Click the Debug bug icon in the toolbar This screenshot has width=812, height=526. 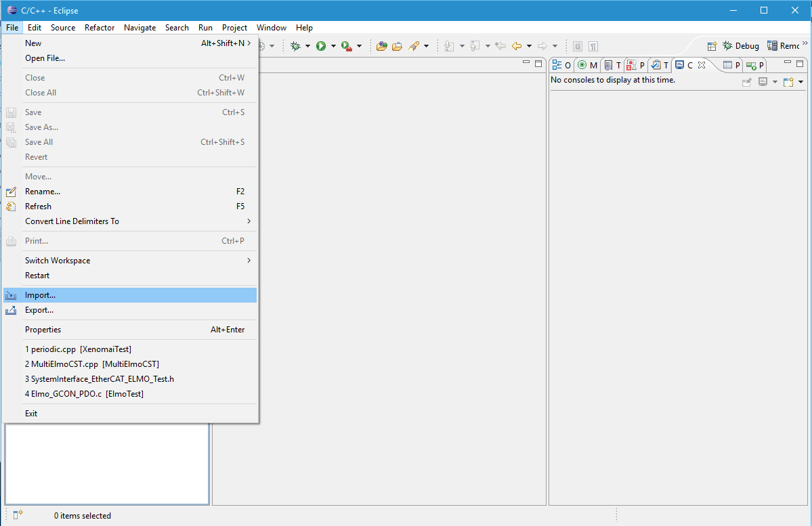click(296, 46)
